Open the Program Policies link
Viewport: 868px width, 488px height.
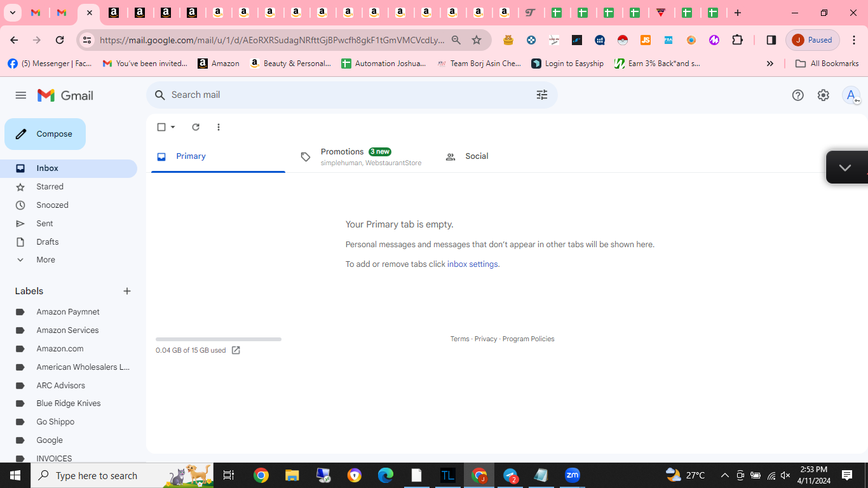(x=528, y=339)
